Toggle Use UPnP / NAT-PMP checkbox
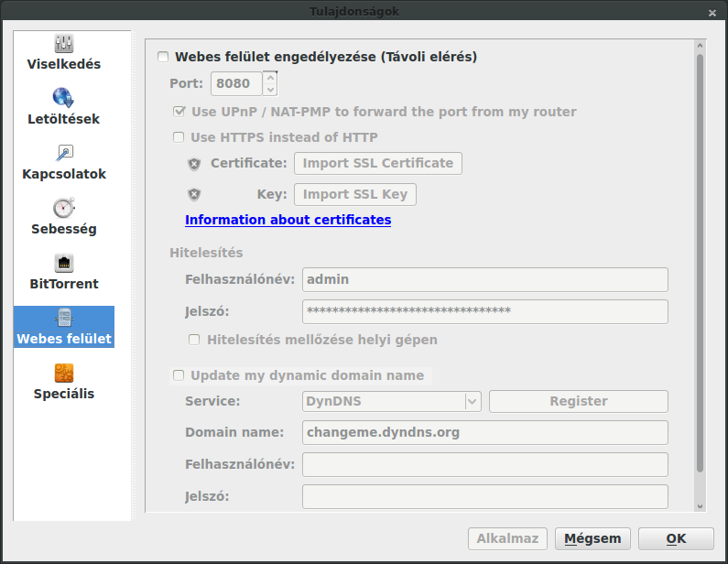The image size is (728, 564). point(179,112)
